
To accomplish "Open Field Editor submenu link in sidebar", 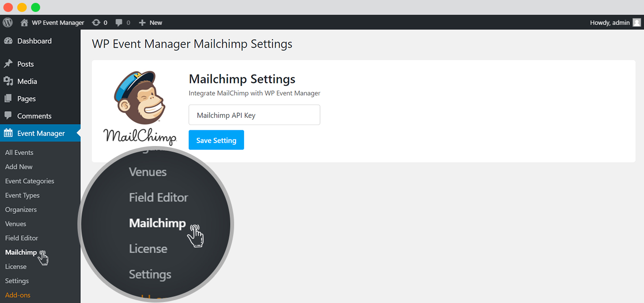I will point(21,238).
